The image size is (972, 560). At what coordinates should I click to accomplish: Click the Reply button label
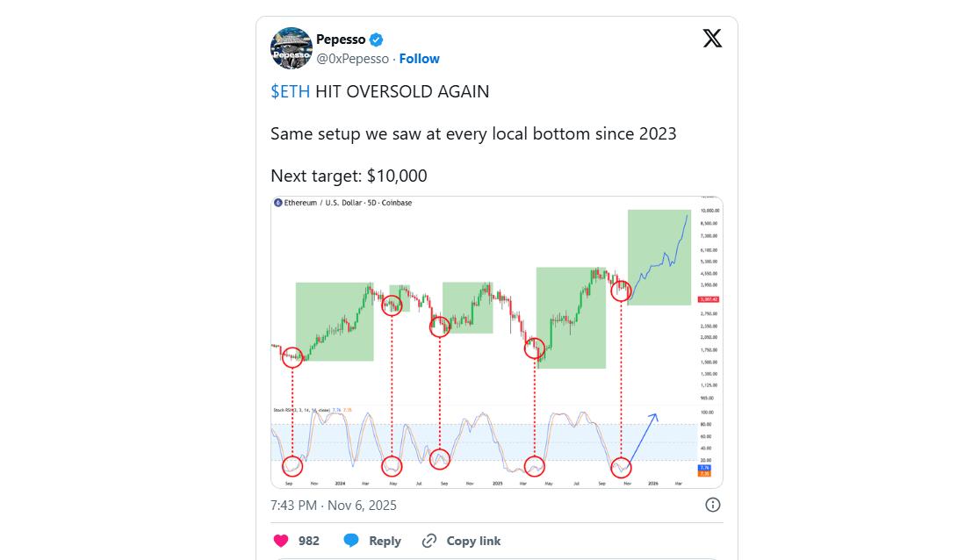385,541
